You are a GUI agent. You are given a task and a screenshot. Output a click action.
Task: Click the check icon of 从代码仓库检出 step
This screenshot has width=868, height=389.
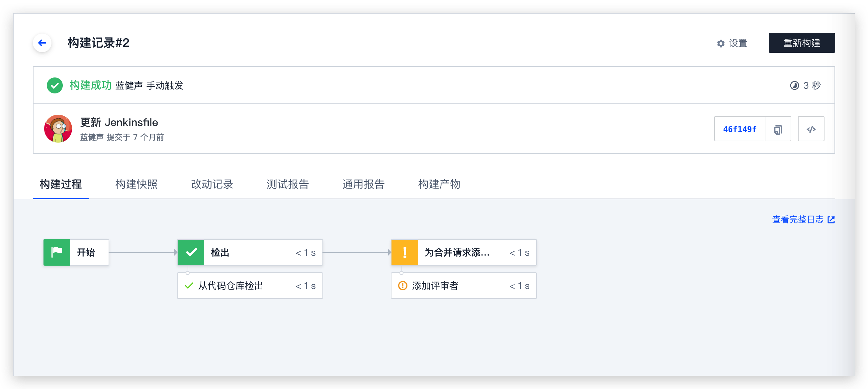click(x=189, y=286)
